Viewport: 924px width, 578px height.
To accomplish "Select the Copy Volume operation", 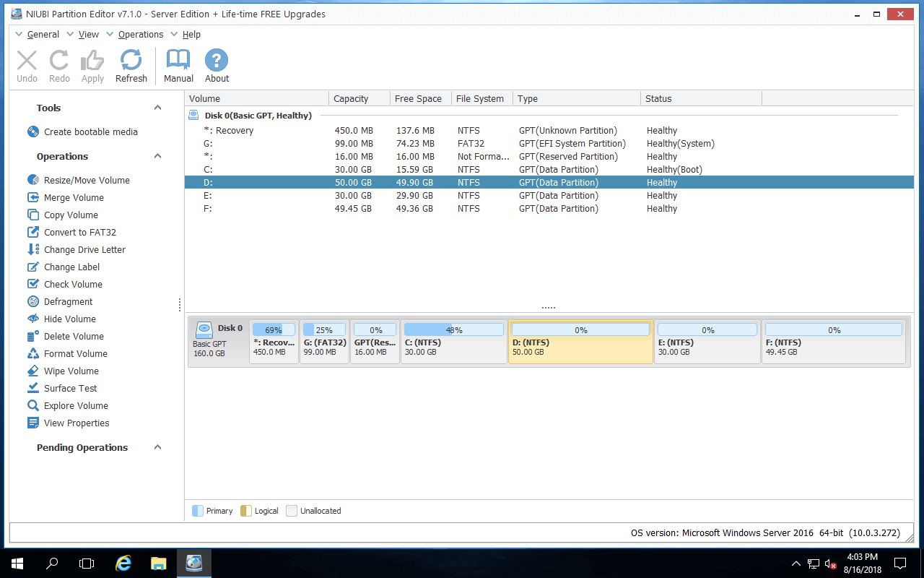I will [x=69, y=215].
